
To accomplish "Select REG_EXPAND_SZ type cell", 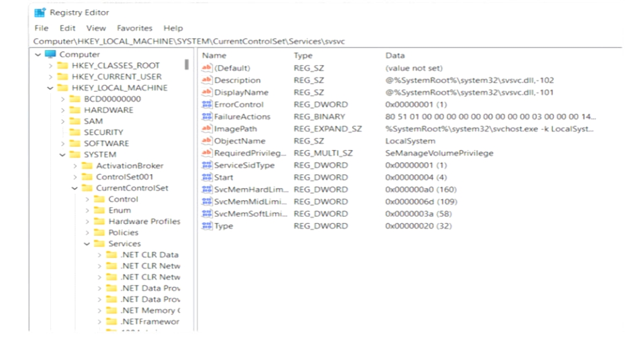I will (328, 129).
